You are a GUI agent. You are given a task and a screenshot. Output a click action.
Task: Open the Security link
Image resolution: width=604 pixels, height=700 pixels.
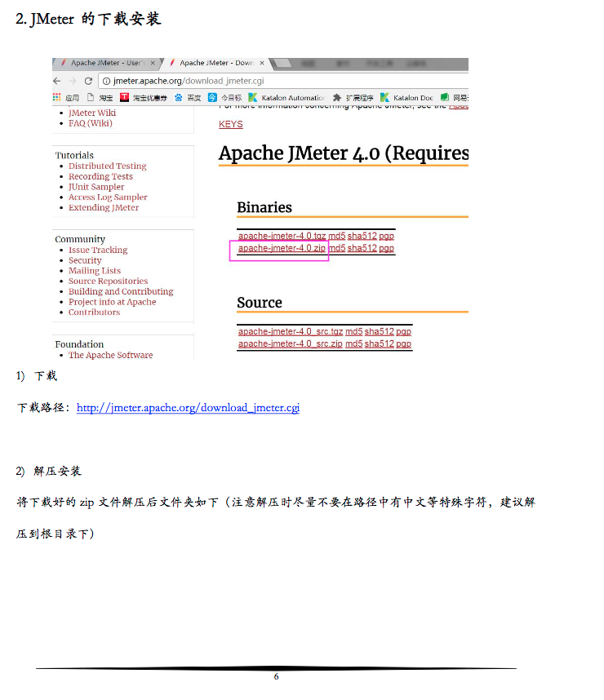[85, 260]
